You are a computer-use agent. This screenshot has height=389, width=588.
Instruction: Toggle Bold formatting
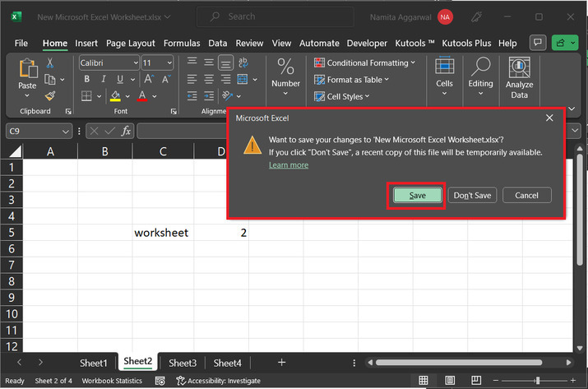(86, 80)
